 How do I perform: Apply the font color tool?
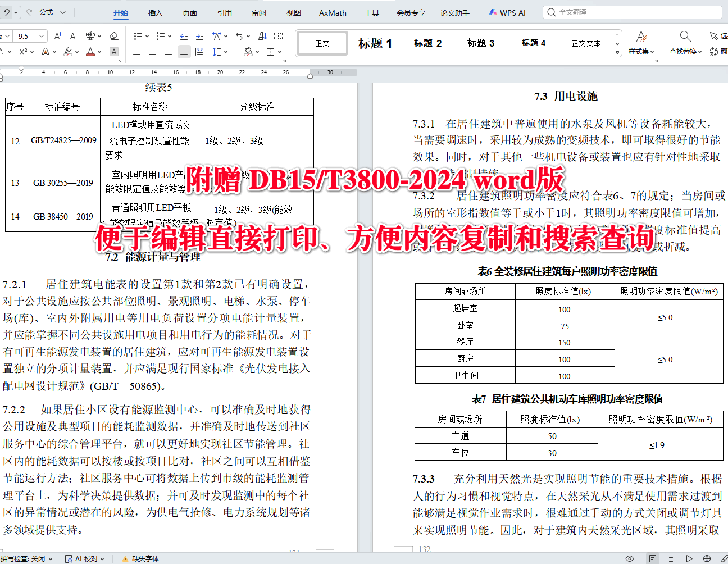[90, 51]
